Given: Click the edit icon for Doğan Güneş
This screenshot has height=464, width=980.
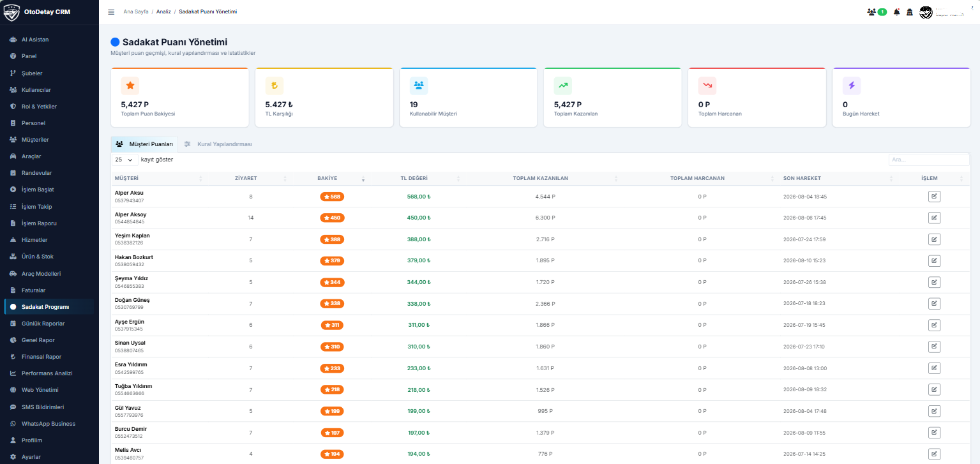Looking at the screenshot, I should click(934, 304).
